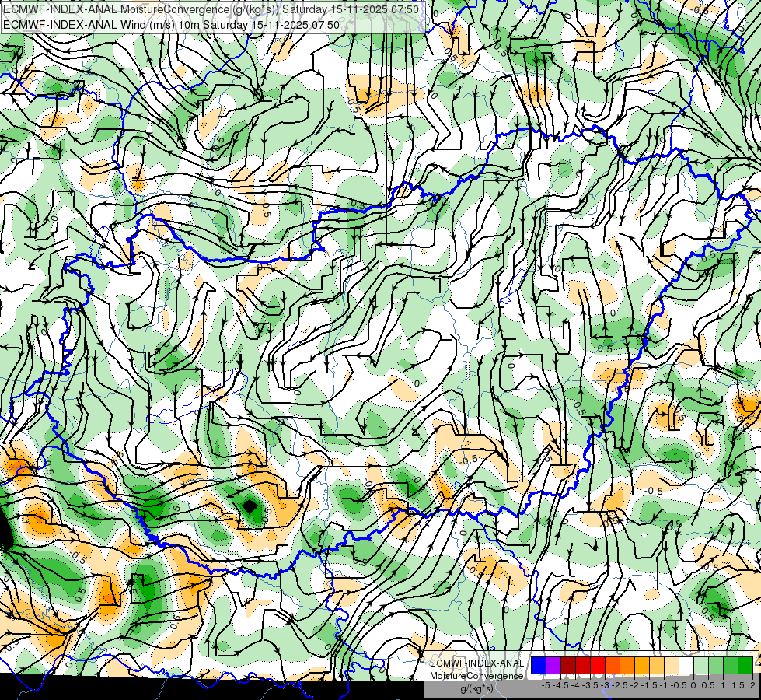Screen dimensions: 761x700
Task: Click the pale peach swatch left of white
Action: (x=672, y=666)
